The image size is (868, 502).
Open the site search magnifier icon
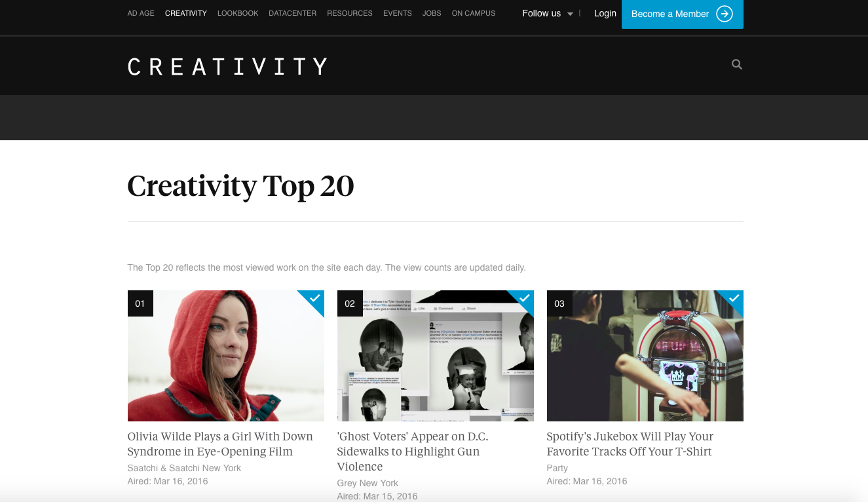[x=737, y=64]
